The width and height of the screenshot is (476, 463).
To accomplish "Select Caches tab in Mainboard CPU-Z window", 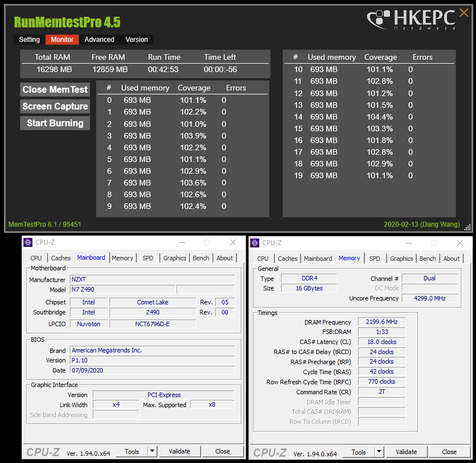I will pos(61,258).
